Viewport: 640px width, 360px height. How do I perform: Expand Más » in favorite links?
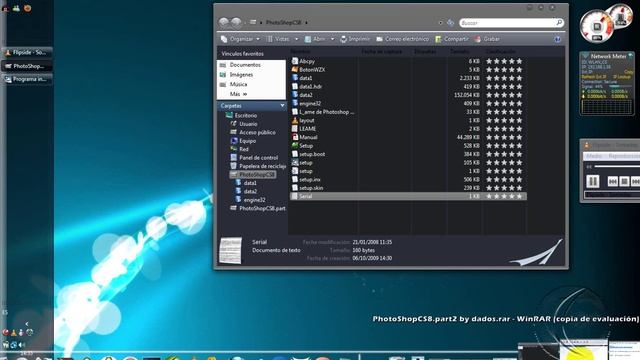click(238, 94)
